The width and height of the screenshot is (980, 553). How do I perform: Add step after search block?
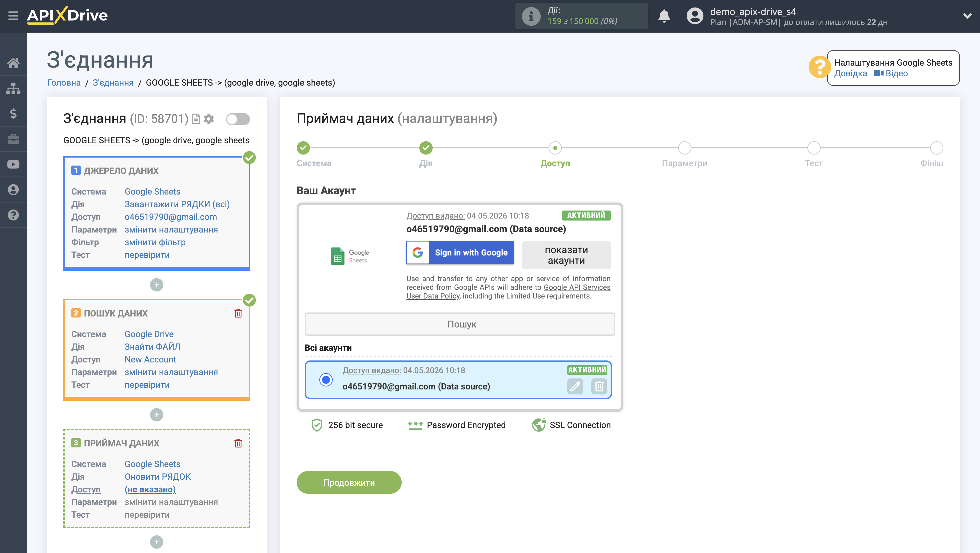tap(156, 414)
